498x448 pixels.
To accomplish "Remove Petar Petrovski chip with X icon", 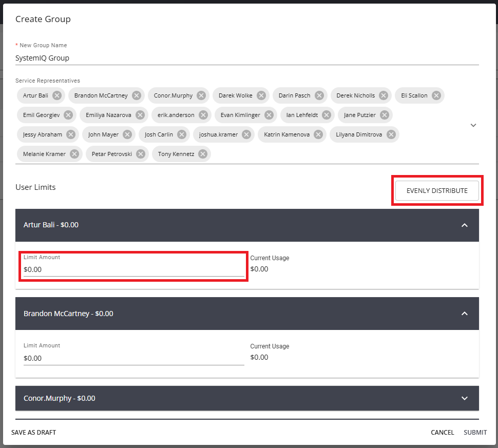I will click(141, 154).
